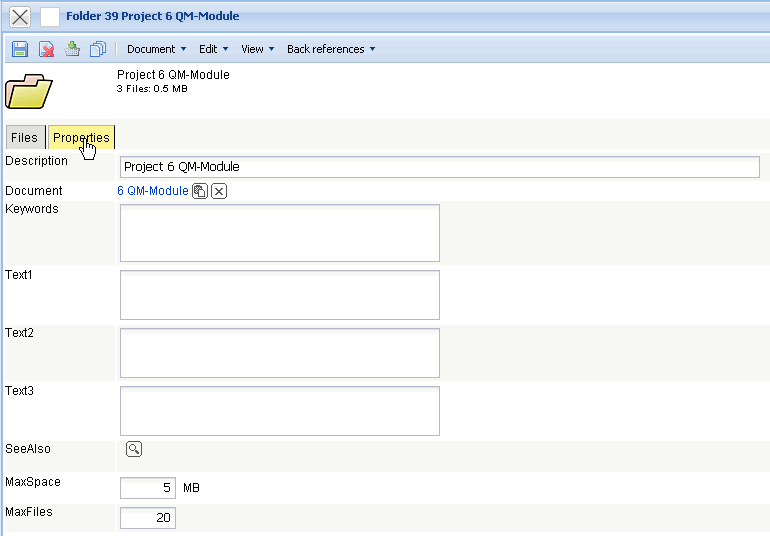Click the copy documents toolbar icon
Image resolution: width=770 pixels, height=536 pixels.
pyautogui.click(x=98, y=49)
